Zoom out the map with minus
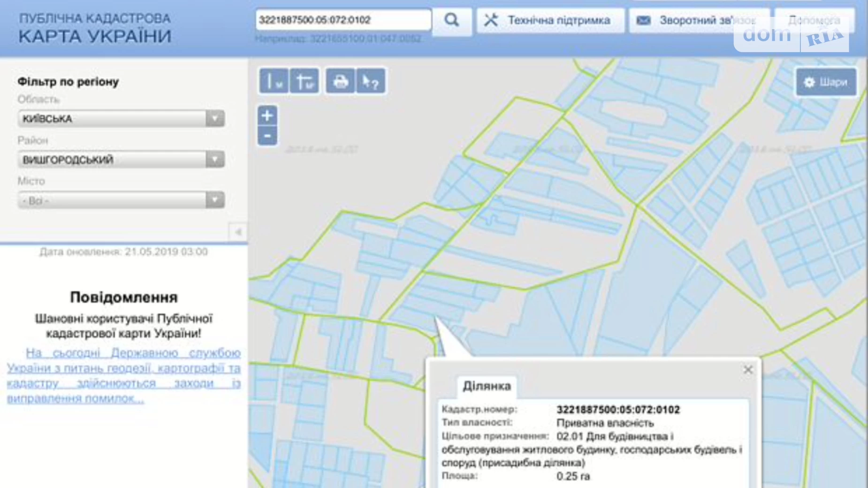The width and height of the screenshot is (868, 488). (x=267, y=136)
